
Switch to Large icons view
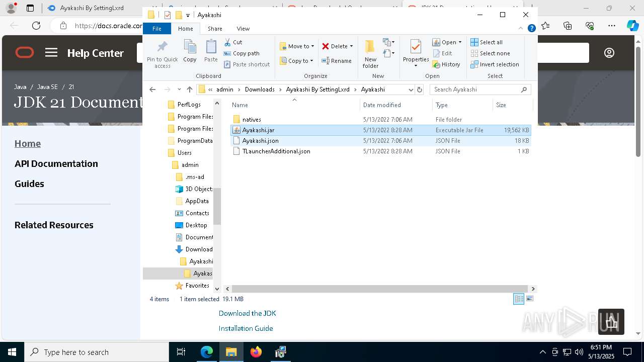point(529,299)
